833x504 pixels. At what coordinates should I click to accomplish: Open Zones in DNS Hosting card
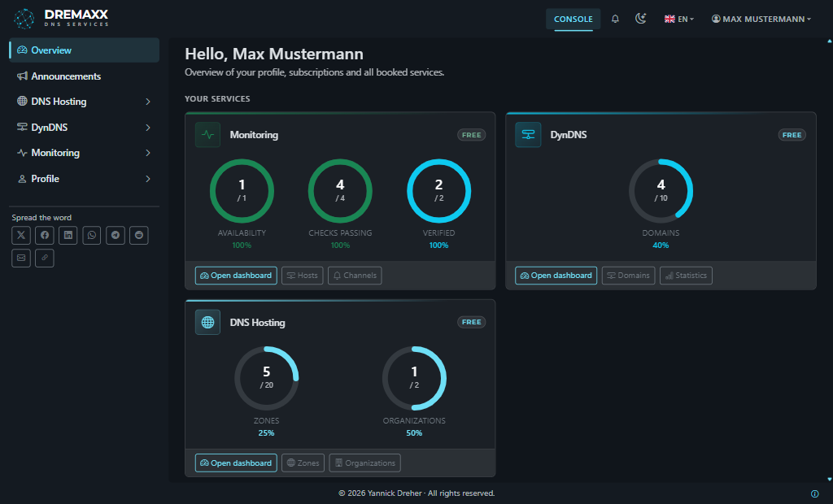[x=303, y=463]
